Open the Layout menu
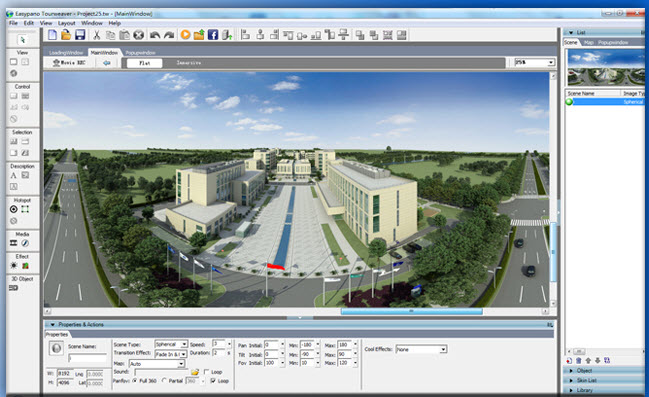 (x=66, y=23)
